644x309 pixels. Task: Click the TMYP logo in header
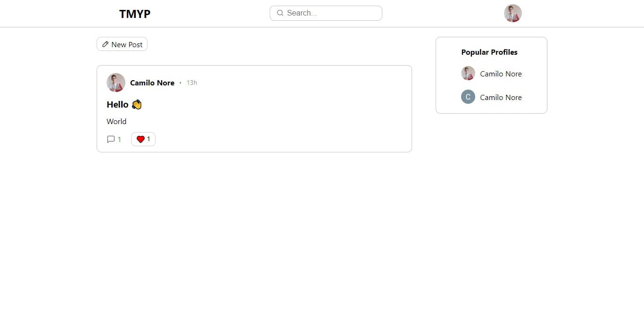(135, 14)
